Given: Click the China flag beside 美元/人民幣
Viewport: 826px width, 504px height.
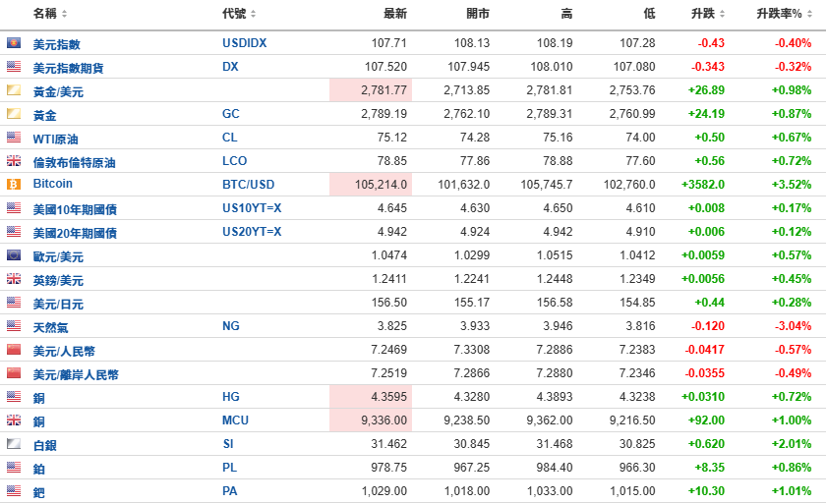Looking at the screenshot, I should [14, 350].
